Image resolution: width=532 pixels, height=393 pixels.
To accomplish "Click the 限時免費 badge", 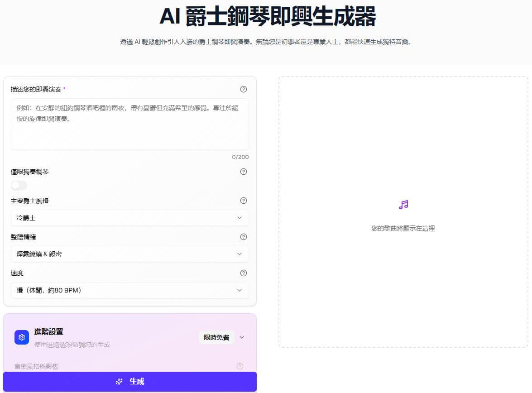I will click(216, 337).
